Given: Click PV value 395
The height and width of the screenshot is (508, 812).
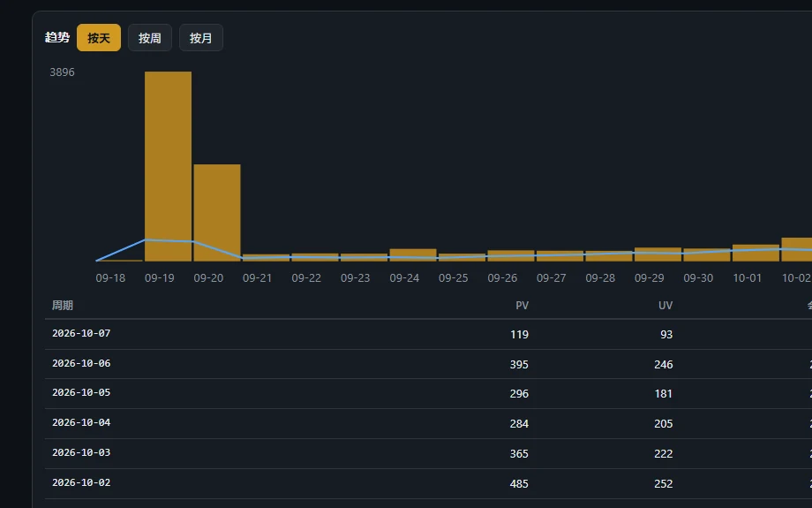Looking at the screenshot, I should (x=519, y=364).
